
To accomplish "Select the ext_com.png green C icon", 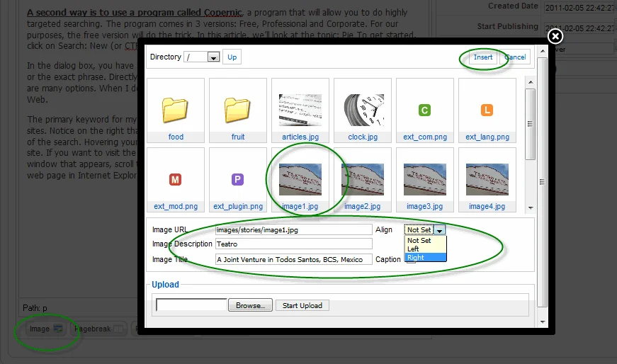I will coord(424,110).
